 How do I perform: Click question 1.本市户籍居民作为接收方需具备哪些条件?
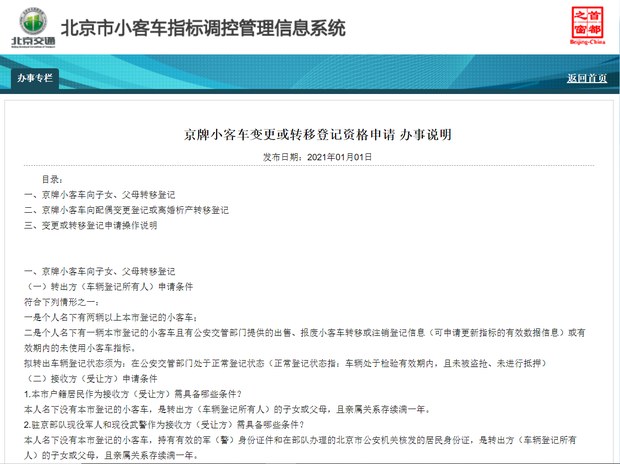pos(133,394)
